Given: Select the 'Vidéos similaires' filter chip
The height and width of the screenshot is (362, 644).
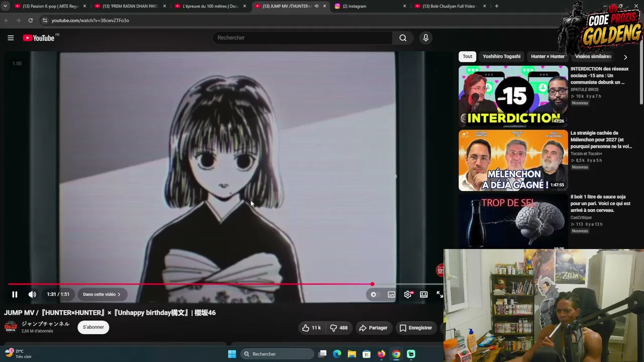Looking at the screenshot, I should click(593, 57).
